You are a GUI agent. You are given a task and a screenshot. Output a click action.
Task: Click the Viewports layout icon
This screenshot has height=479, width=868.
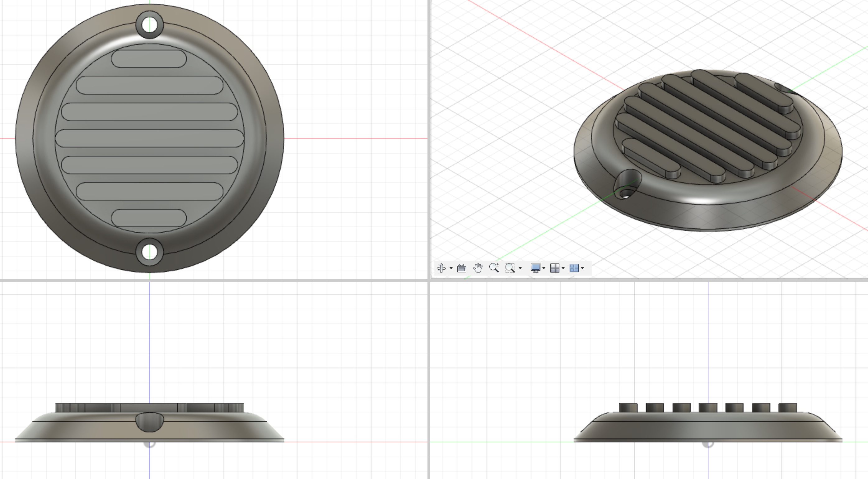(574, 268)
